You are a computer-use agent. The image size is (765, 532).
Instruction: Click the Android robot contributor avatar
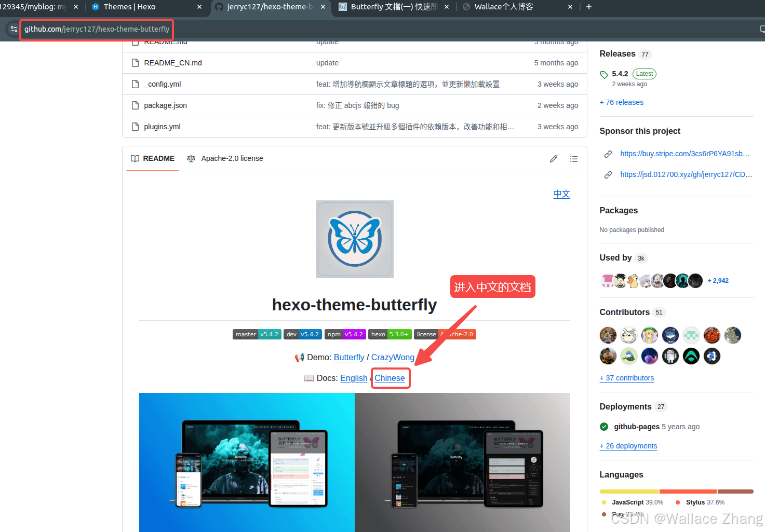tap(670, 356)
